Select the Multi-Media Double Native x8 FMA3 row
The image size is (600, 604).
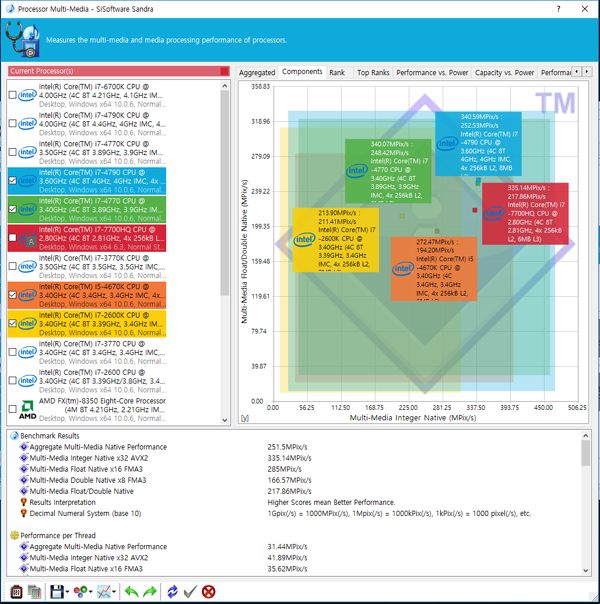pos(295,480)
